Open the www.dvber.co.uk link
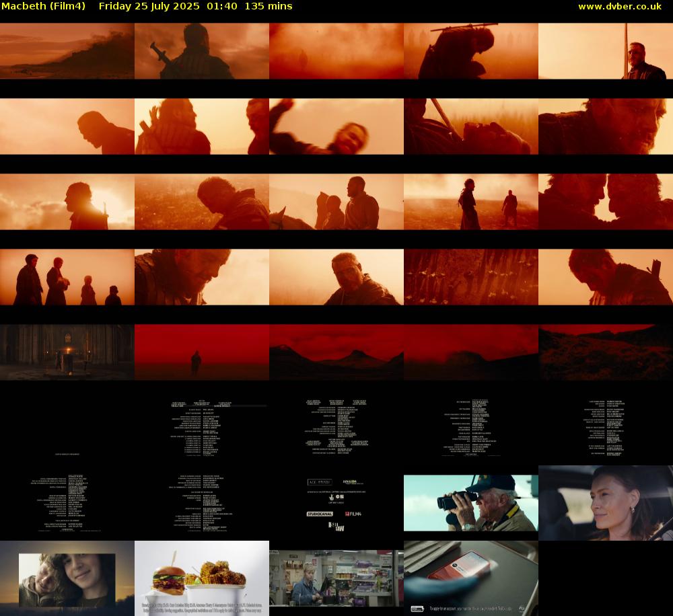The height and width of the screenshot is (616, 673). tap(620, 7)
